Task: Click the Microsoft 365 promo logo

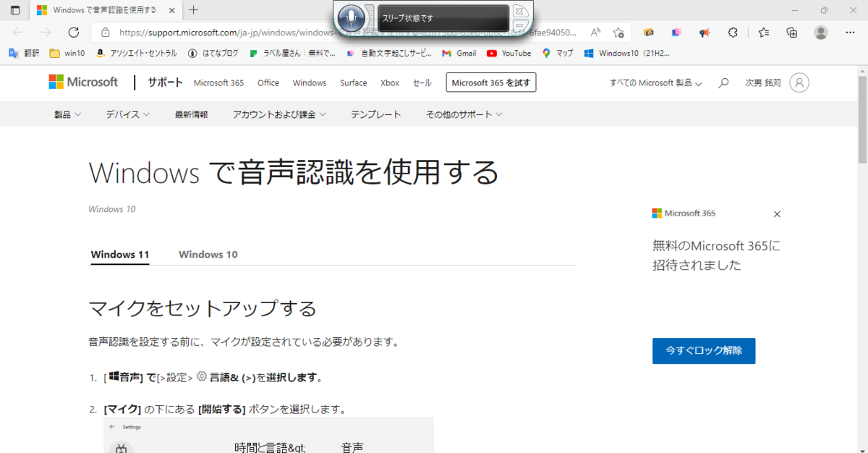Action: click(x=684, y=213)
